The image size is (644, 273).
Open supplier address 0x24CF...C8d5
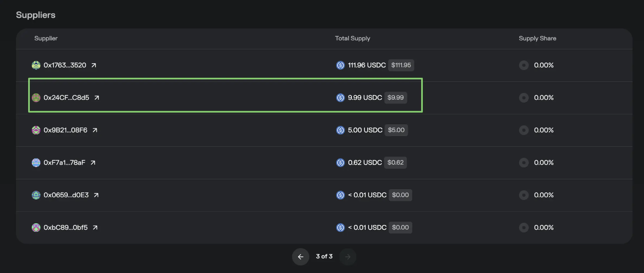[67, 98]
